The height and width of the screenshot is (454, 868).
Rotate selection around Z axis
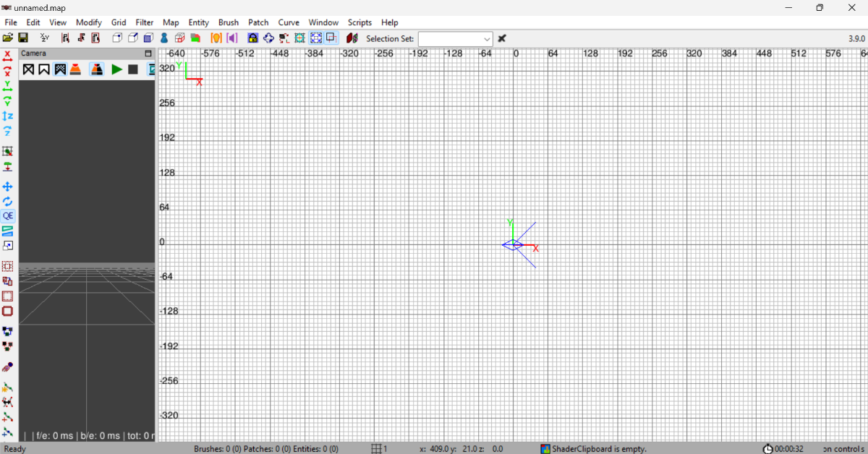7,131
